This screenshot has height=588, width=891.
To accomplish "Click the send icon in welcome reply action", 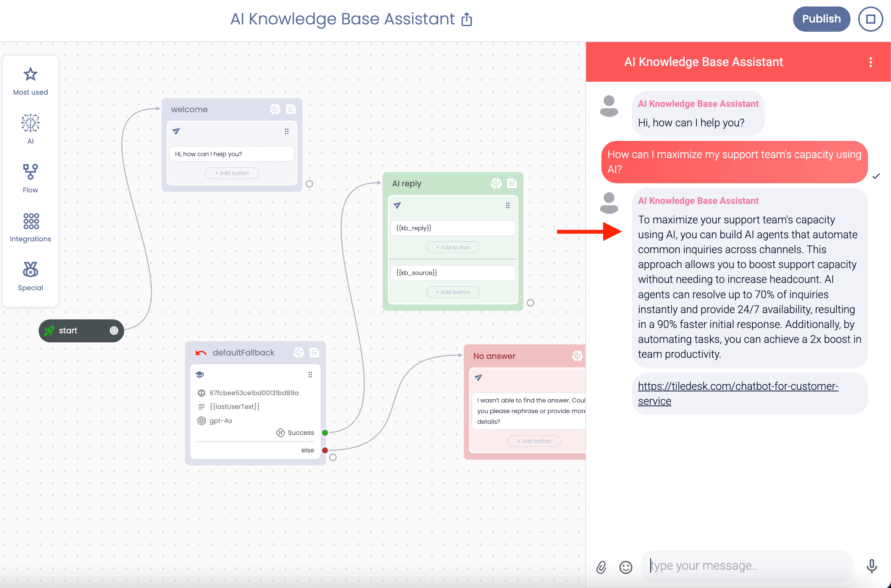I will tap(176, 131).
